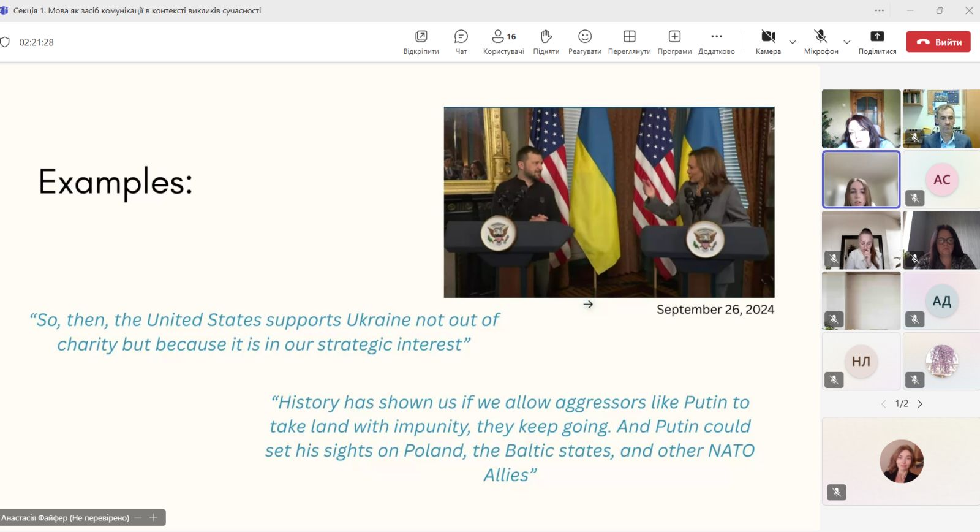980x532 pixels.
Task: Zoom out shared content with minus button
Action: [x=138, y=518]
